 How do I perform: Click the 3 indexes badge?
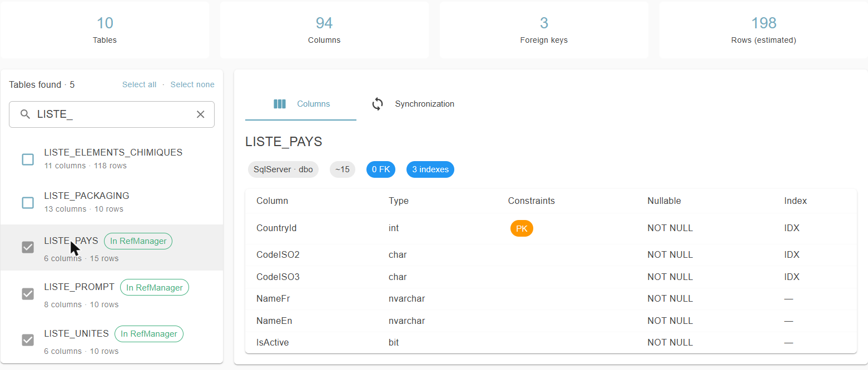click(430, 169)
